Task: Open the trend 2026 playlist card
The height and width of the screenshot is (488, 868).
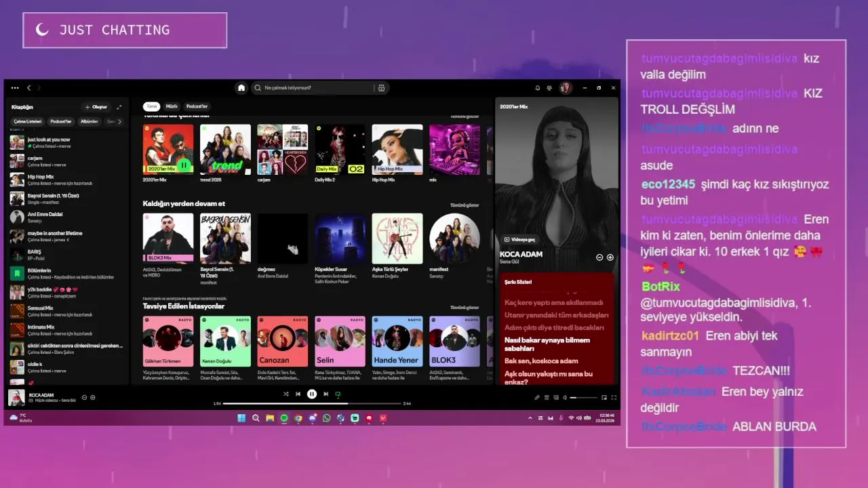Action: click(x=225, y=154)
